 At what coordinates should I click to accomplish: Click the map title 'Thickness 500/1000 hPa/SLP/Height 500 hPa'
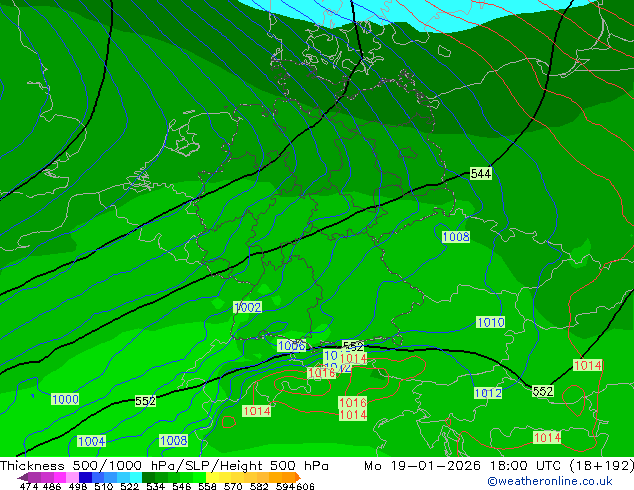tap(164, 466)
